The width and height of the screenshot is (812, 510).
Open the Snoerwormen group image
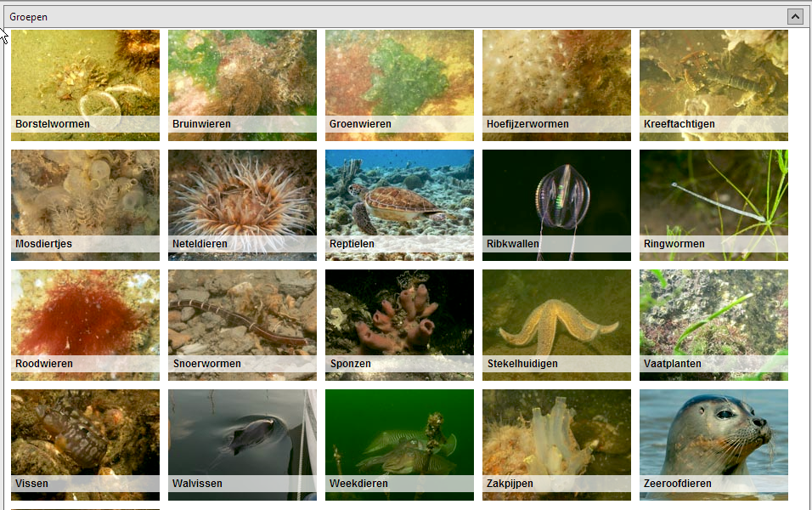point(242,325)
